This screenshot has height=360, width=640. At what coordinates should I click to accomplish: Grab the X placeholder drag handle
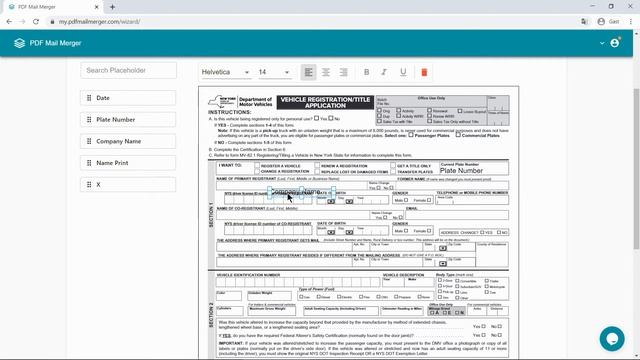[89, 184]
